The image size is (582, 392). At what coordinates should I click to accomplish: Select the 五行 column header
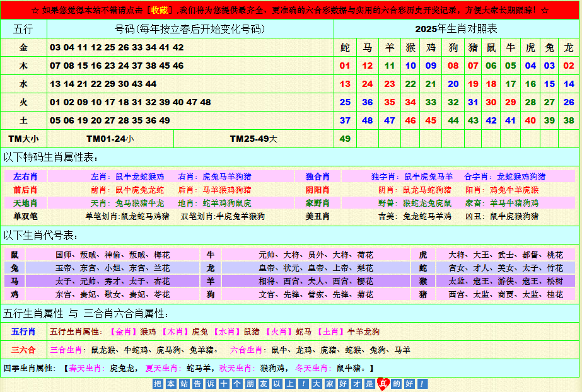point(23,29)
